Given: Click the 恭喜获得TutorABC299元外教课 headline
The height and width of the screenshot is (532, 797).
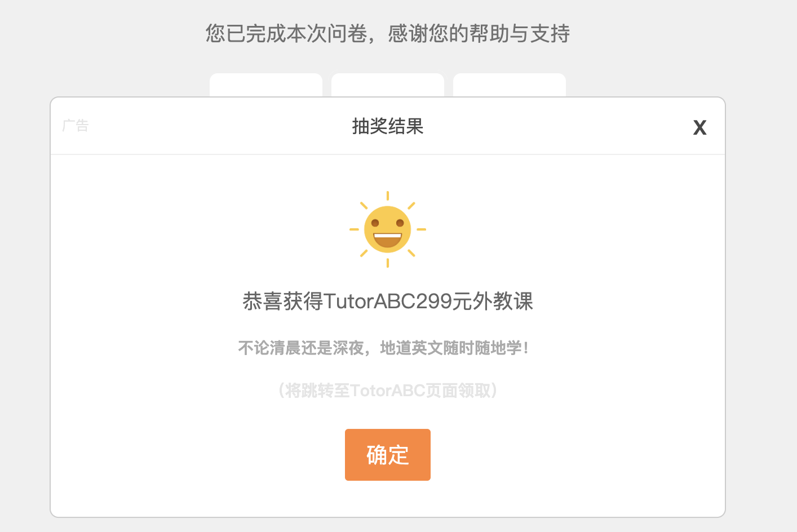Looking at the screenshot, I should coord(388,301).
